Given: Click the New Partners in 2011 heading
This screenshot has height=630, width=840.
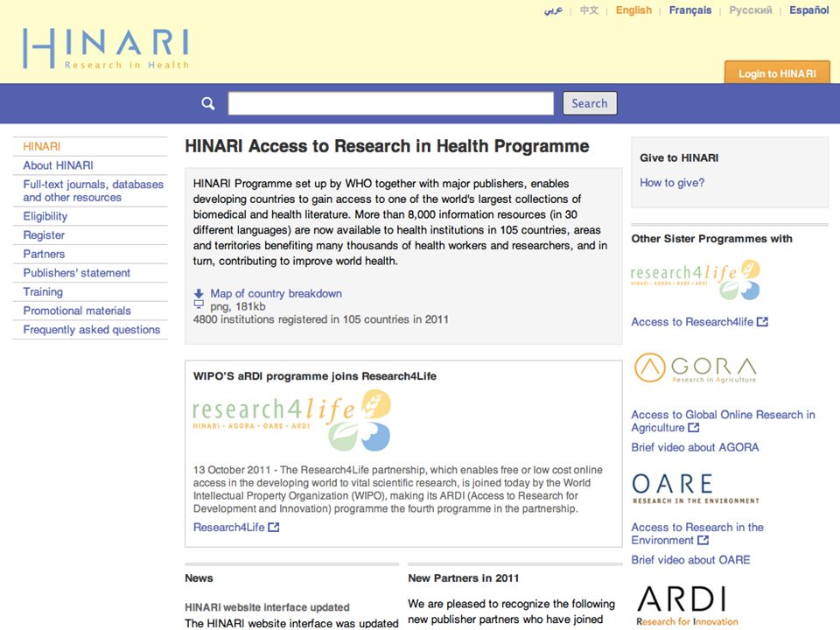Looking at the screenshot, I should coord(464,578).
